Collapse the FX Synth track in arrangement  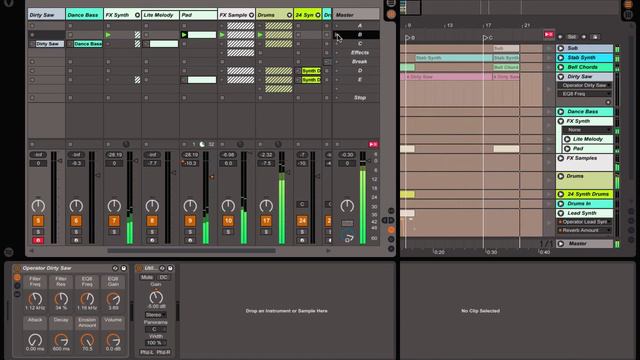point(561,121)
